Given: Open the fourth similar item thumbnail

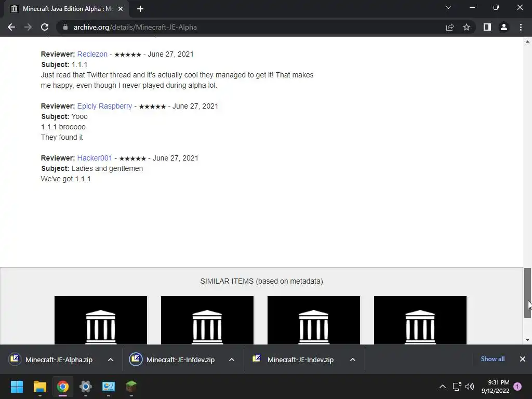Looking at the screenshot, I should (x=420, y=320).
